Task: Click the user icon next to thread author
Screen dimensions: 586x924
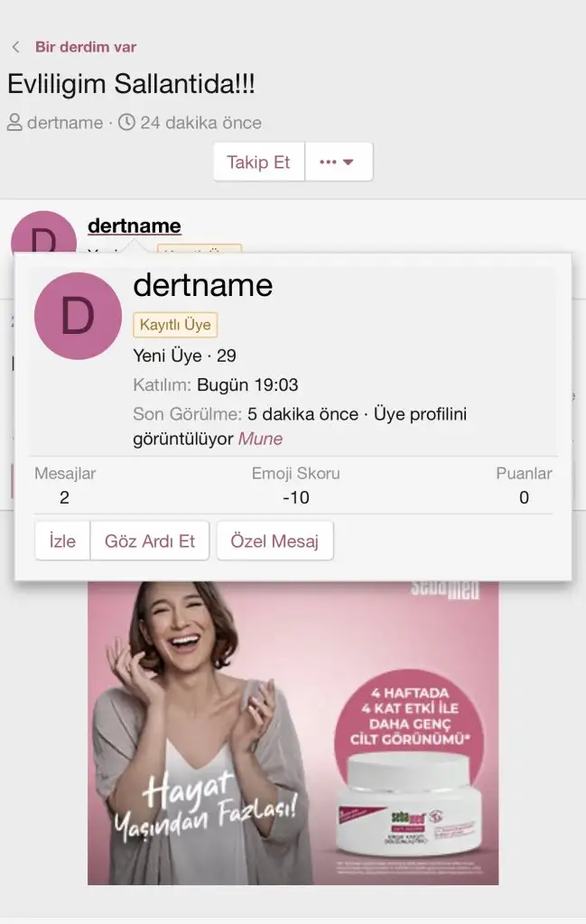Action: pyautogui.click(x=14, y=123)
